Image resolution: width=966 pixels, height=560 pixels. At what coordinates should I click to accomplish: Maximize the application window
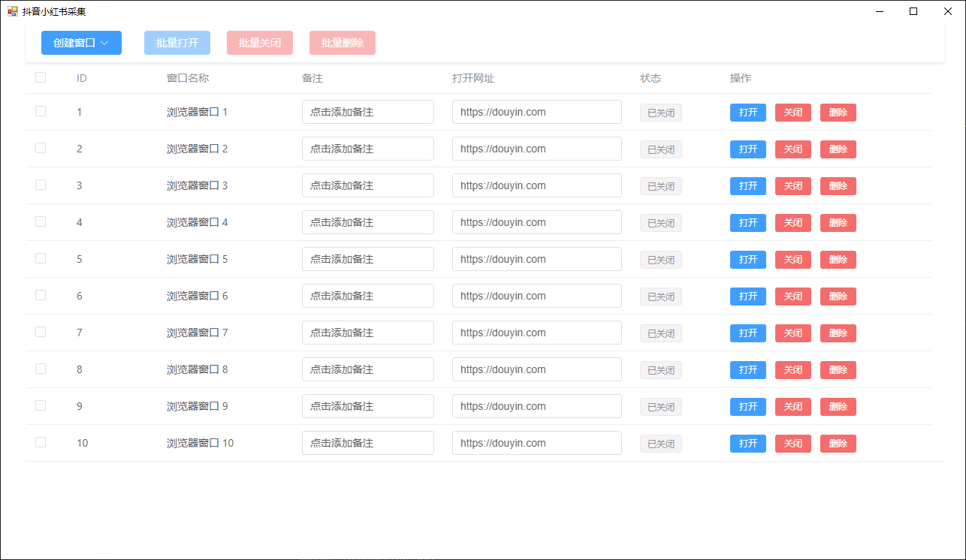[913, 11]
